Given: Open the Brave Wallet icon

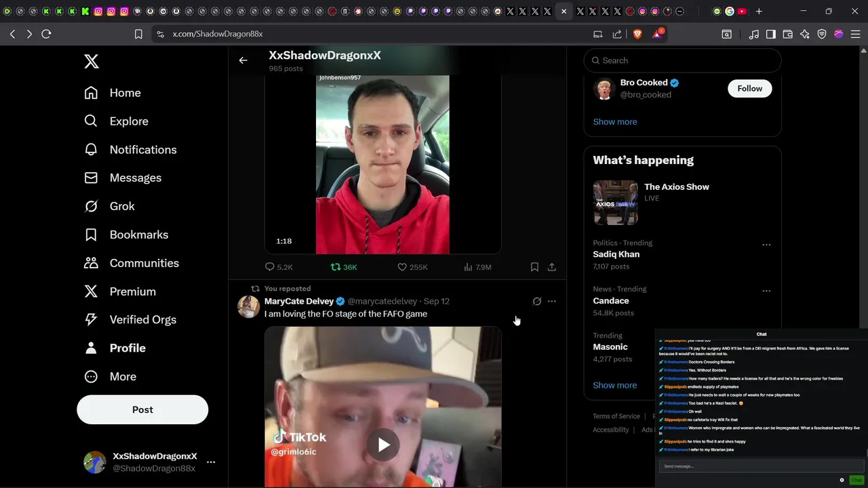Looking at the screenshot, I should coord(788,34).
